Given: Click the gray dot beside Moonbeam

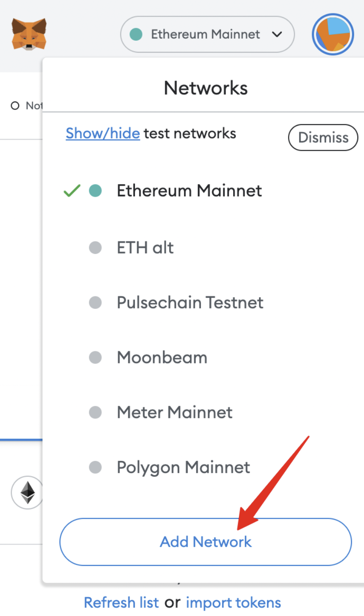Looking at the screenshot, I should click(95, 358).
